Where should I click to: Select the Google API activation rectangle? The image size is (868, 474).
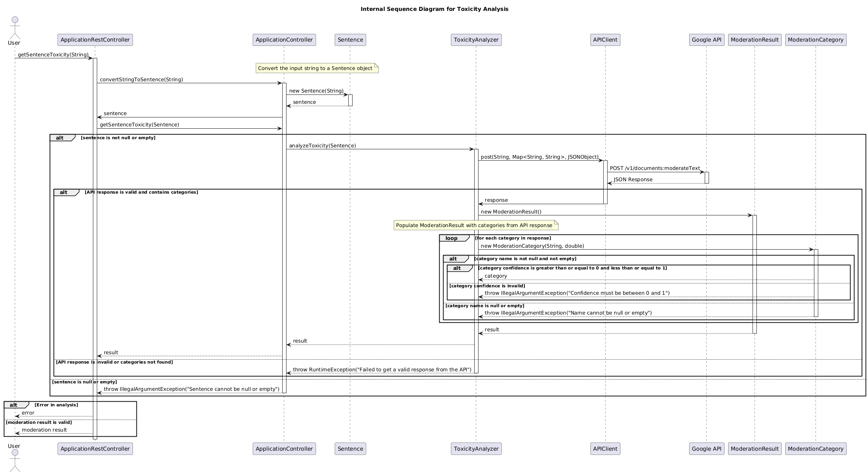(x=707, y=177)
